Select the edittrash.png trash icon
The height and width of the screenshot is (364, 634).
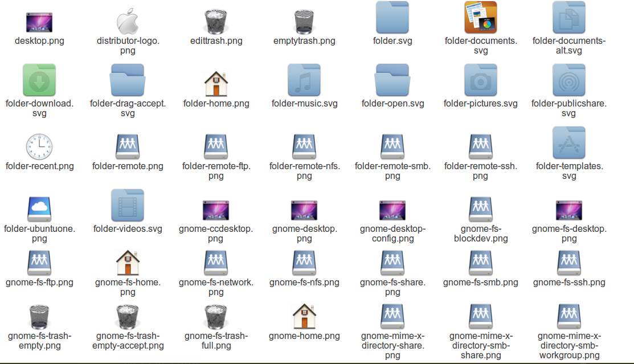point(216,22)
